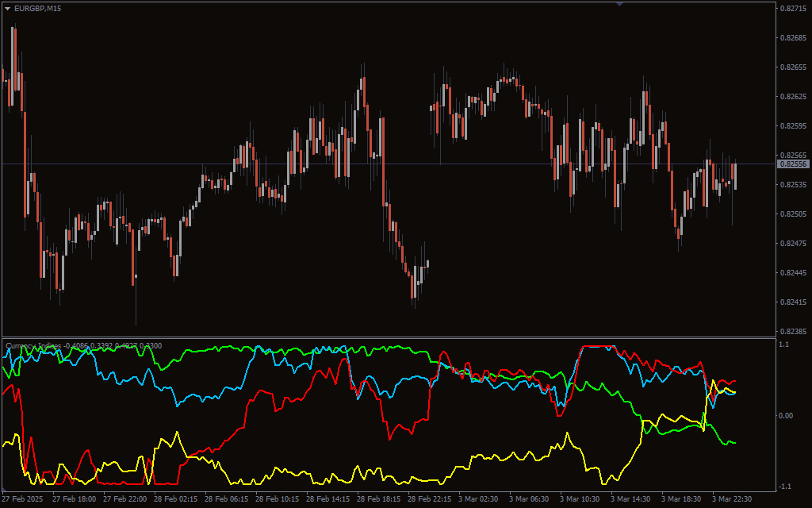
Task: Select the 0.00 indicator scale label
Action: [785, 415]
